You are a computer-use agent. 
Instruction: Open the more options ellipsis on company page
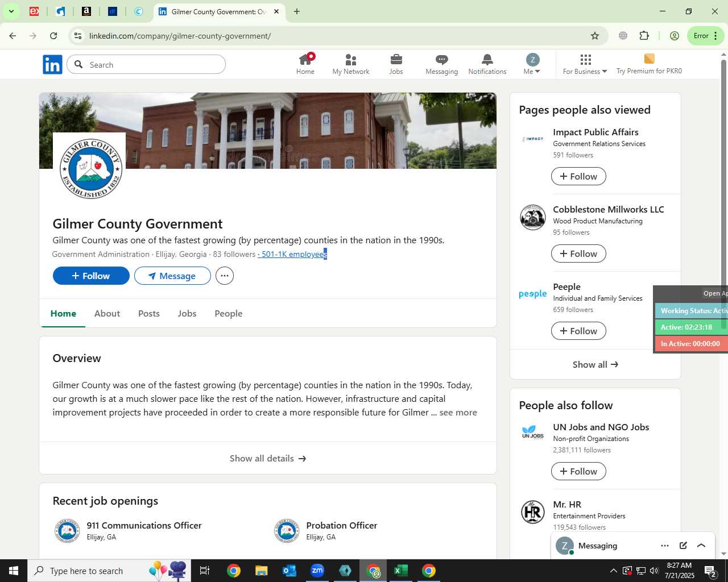click(225, 276)
